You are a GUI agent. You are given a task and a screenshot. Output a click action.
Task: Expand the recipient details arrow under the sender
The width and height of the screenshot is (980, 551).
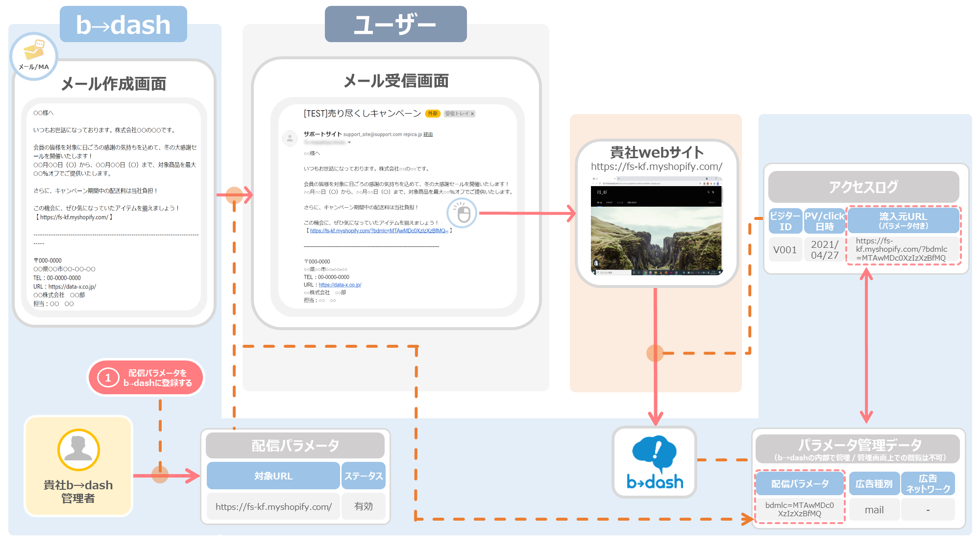click(349, 143)
